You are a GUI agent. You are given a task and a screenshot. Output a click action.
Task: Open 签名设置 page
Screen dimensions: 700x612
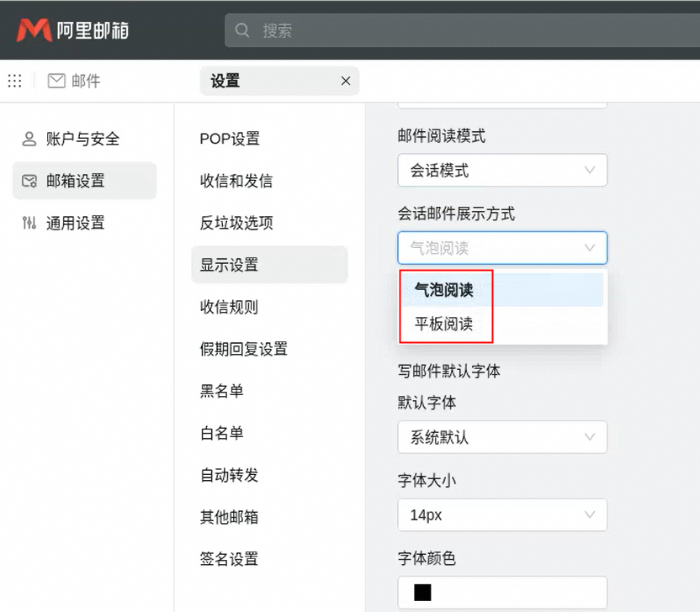coord(229,559)
